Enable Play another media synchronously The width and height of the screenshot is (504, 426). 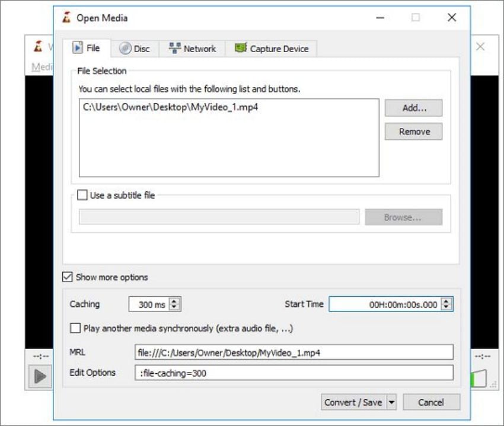click(x=75, y=328)
